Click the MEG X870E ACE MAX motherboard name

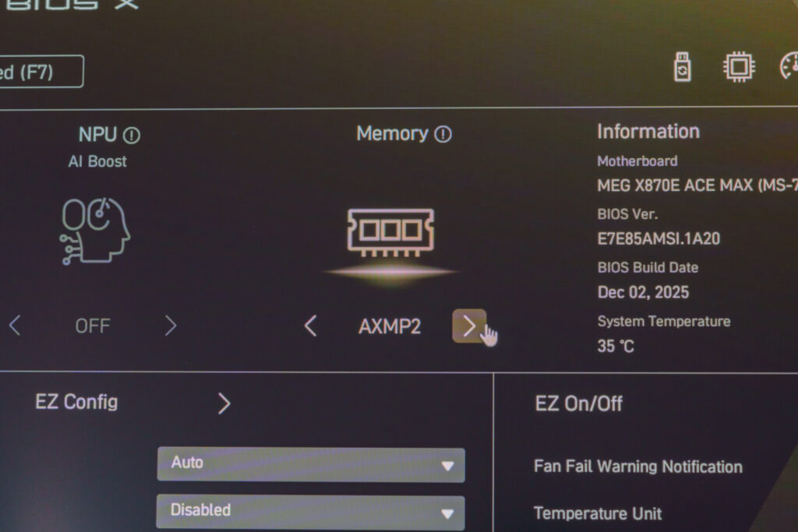click(697, 185)
